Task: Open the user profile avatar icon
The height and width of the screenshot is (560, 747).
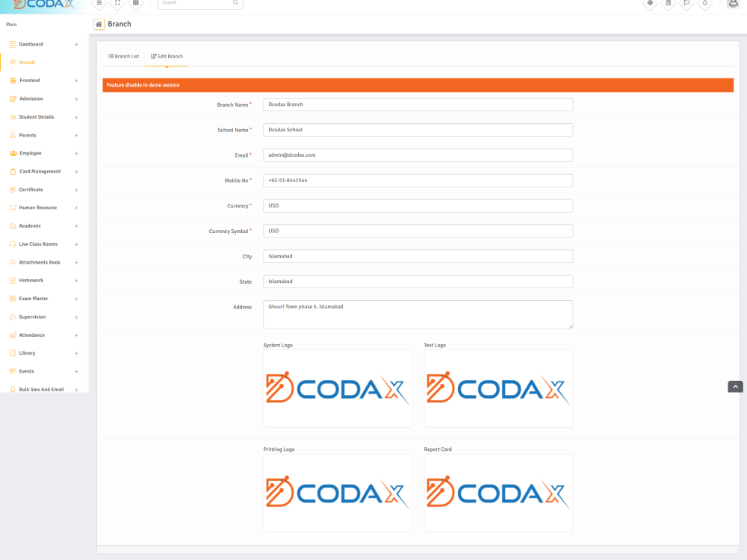Action: [734, 3]
